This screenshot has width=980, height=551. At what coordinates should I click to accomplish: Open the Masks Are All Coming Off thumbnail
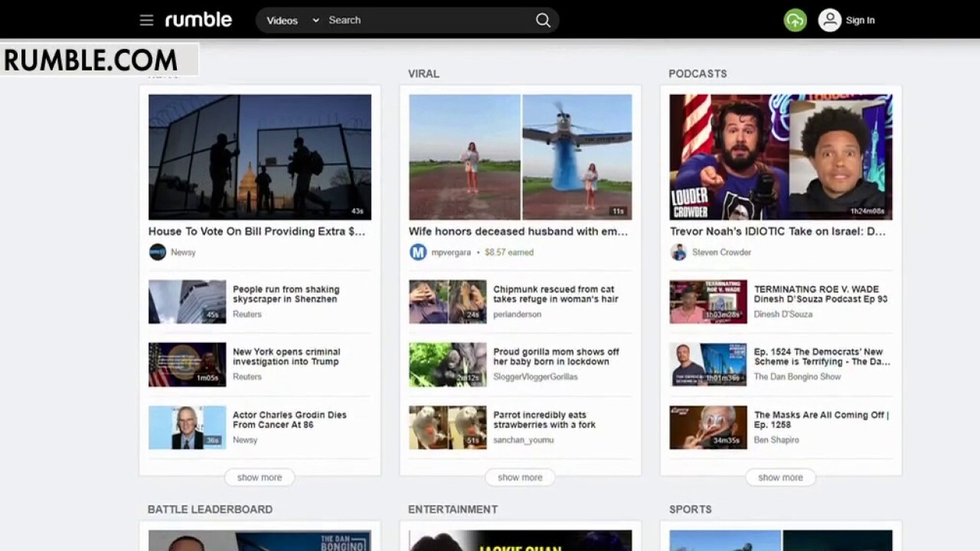pos(708,427)
